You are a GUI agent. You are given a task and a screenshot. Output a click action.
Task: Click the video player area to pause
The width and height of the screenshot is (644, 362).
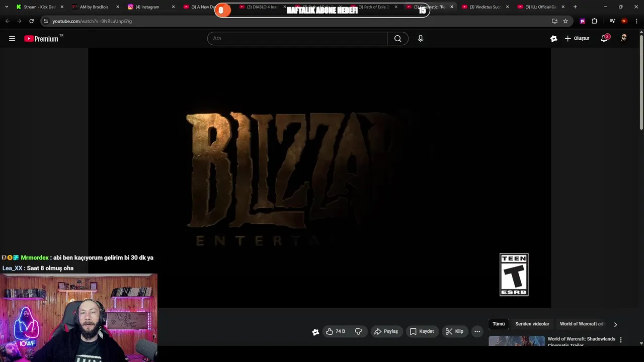[x=319, y=178]
